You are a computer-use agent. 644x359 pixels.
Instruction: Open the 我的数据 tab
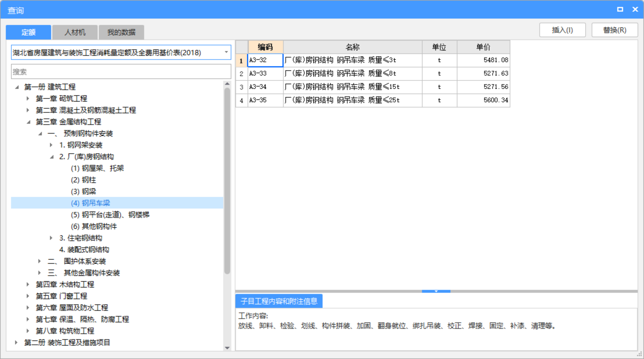(121, 32)
